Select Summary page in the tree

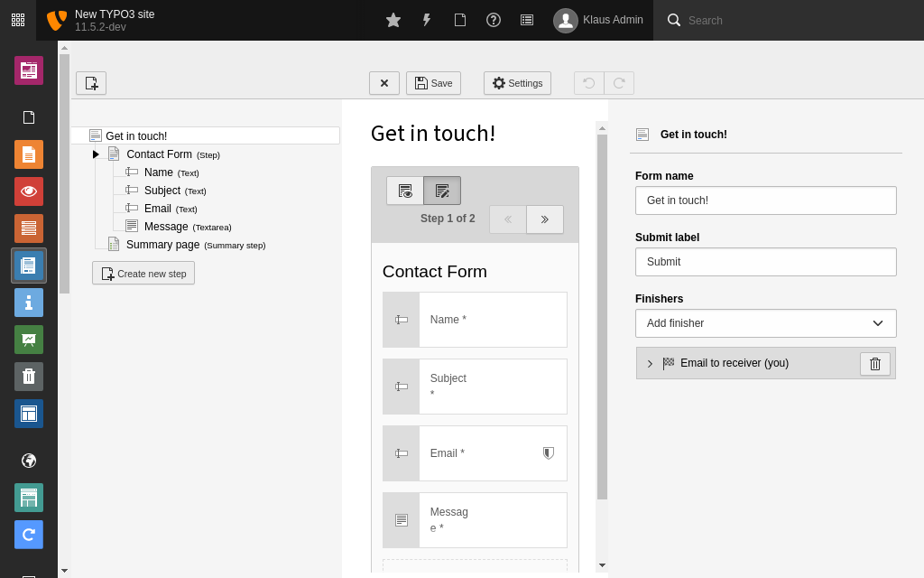pyautogui.click(x=162, y=245)
